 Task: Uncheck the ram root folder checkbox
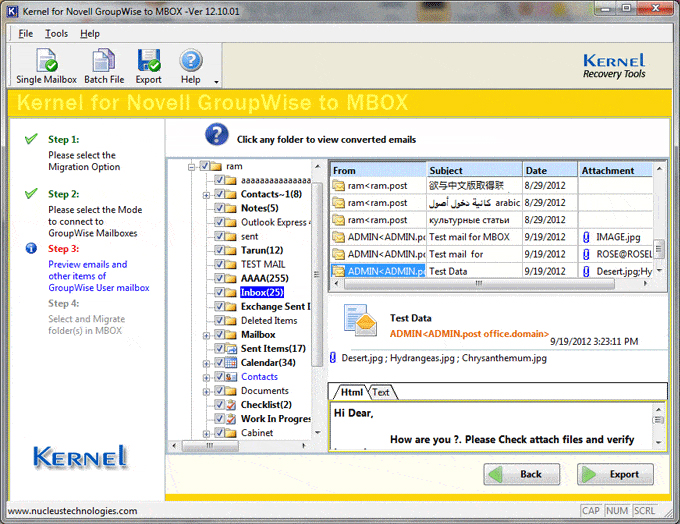click(205, 166)
